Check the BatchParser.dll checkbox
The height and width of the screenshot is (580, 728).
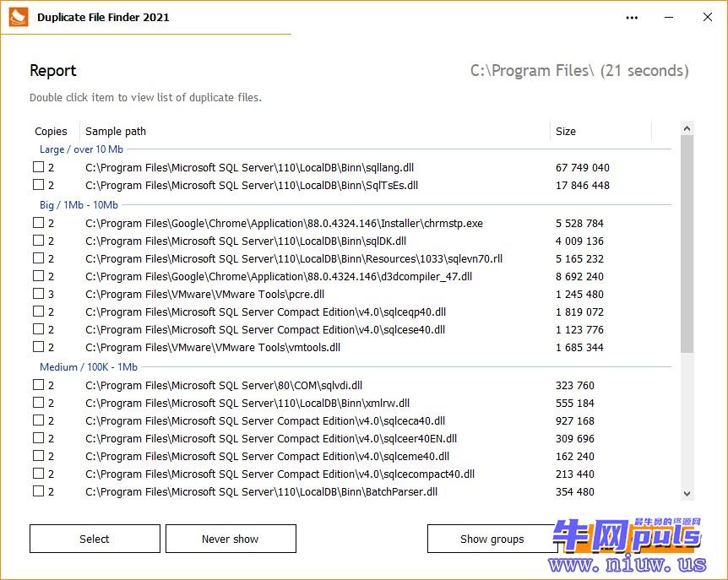coord(39,491)
